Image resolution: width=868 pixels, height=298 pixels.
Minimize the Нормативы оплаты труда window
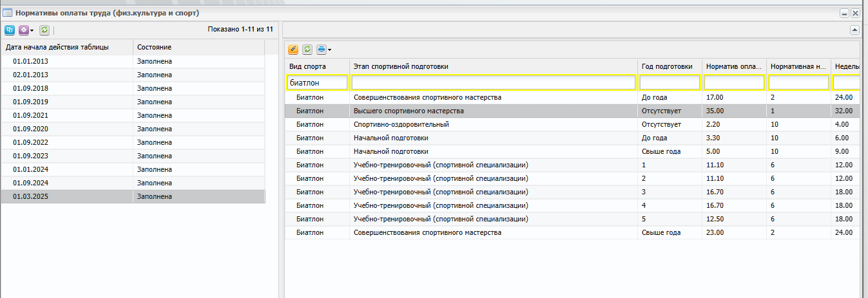pyautogui.click(x=844, y=13)
